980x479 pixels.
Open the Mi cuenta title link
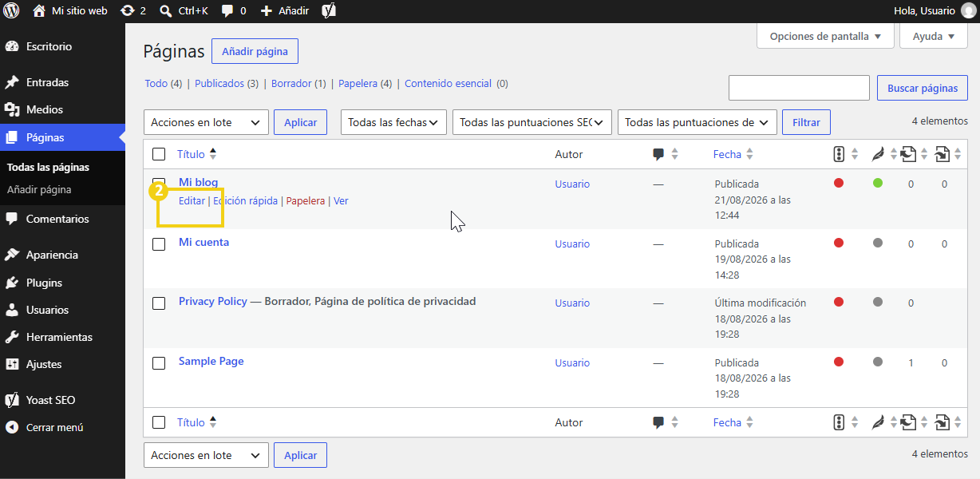[x=204, y=242]
